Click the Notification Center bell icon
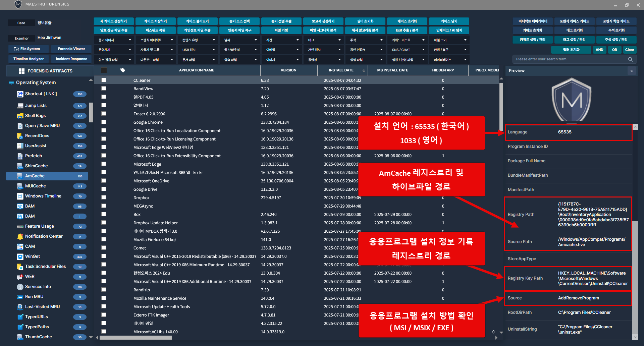644x346 pixels. [x=20, y=236]
